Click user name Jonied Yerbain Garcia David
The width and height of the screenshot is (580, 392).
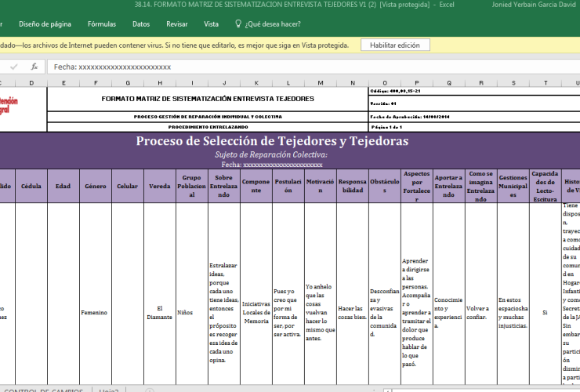point(534,5)
